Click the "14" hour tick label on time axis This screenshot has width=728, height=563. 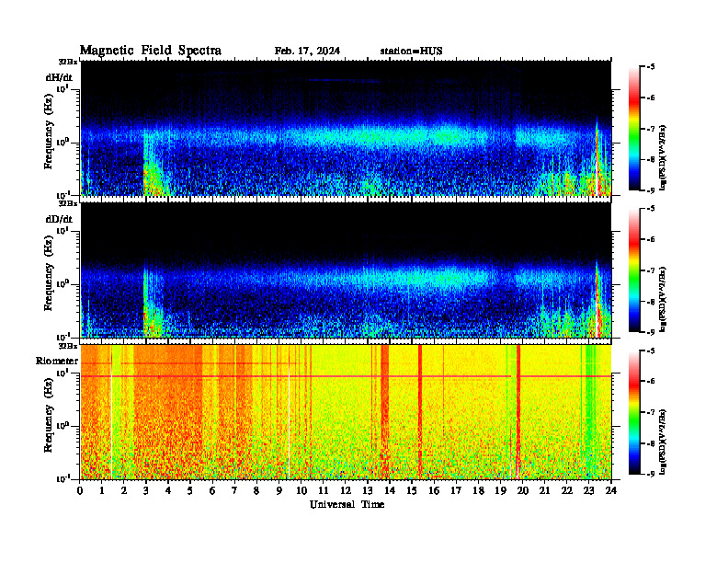pyautogui.click(x=390, y=490)
